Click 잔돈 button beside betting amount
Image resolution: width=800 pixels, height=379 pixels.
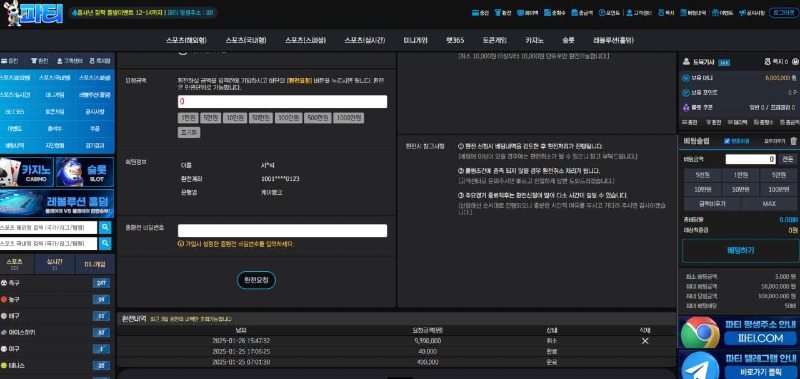[x=788, y=159]
